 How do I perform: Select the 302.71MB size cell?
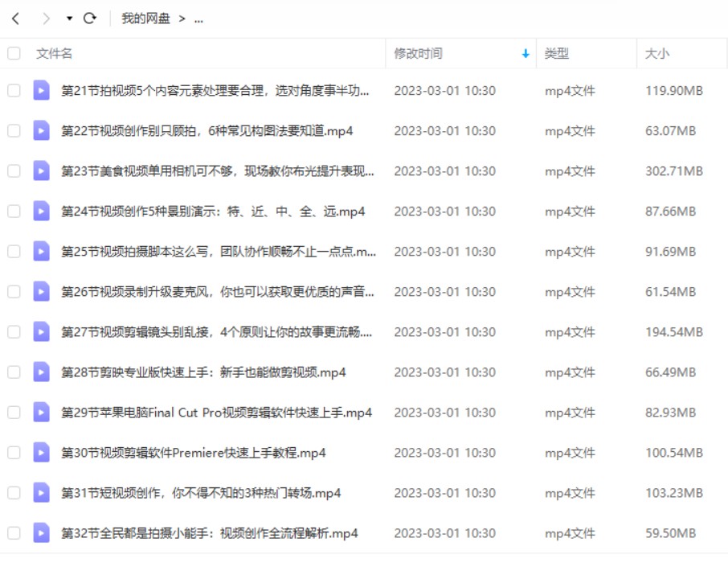(x=673, y=171)
